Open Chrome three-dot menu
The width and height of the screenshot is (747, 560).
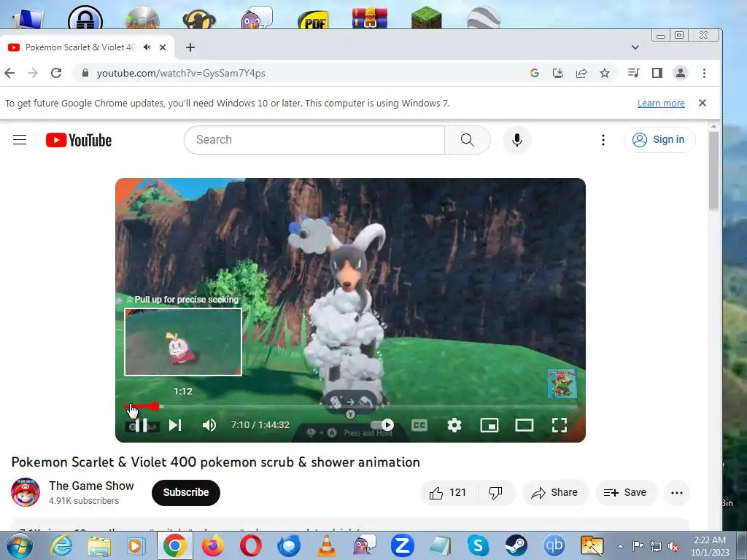pos(704,73)
